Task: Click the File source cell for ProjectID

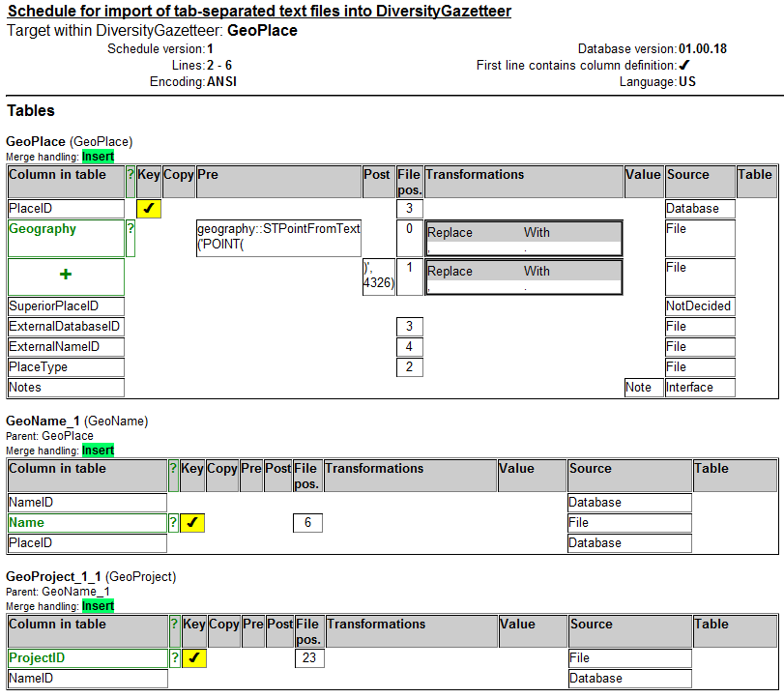Action: click(x=630, y=658)
